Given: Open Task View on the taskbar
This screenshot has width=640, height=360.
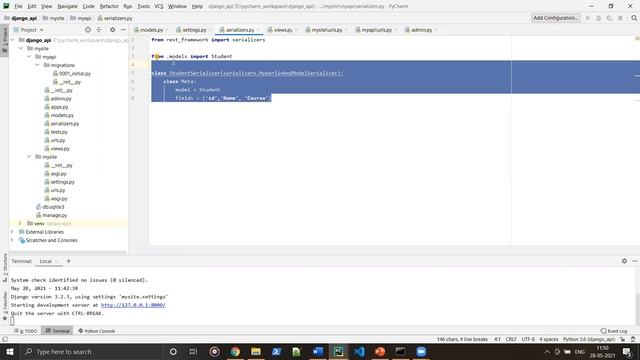Looking at the screenshot, I should (x=193, y=351).
